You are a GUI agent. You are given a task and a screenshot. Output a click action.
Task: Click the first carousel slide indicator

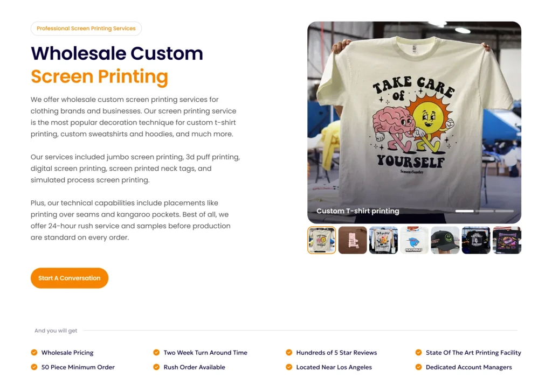coord(464,211)
